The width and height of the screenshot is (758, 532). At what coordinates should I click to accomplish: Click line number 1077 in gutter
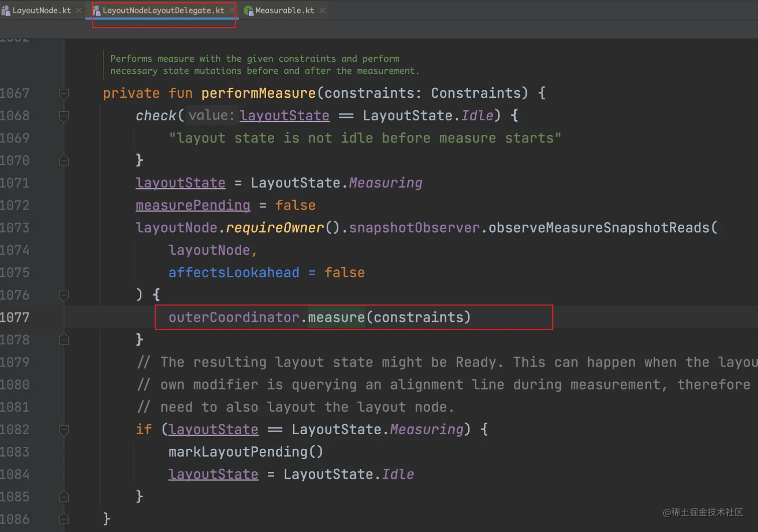[15, 317]
